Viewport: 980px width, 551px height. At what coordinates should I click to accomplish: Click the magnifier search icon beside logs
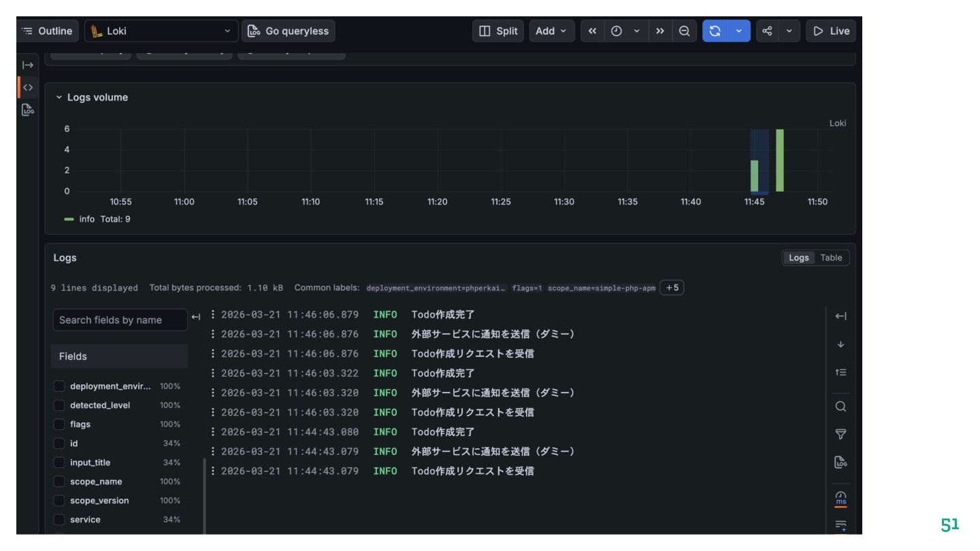coord(840,407)
